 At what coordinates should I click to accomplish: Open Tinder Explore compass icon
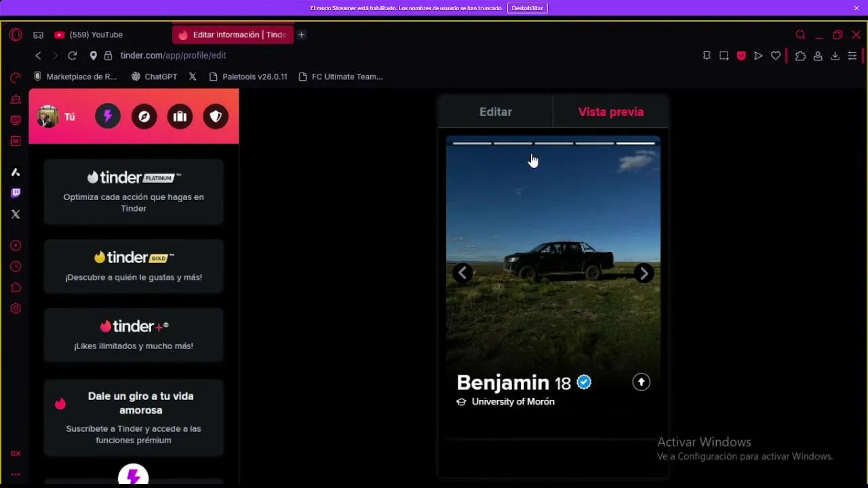pos(144,117)
